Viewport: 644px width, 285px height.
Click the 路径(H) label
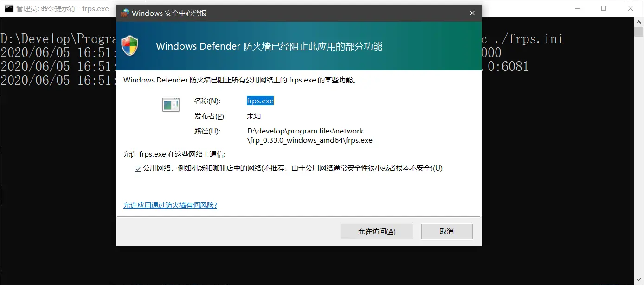tap(207, 131)
